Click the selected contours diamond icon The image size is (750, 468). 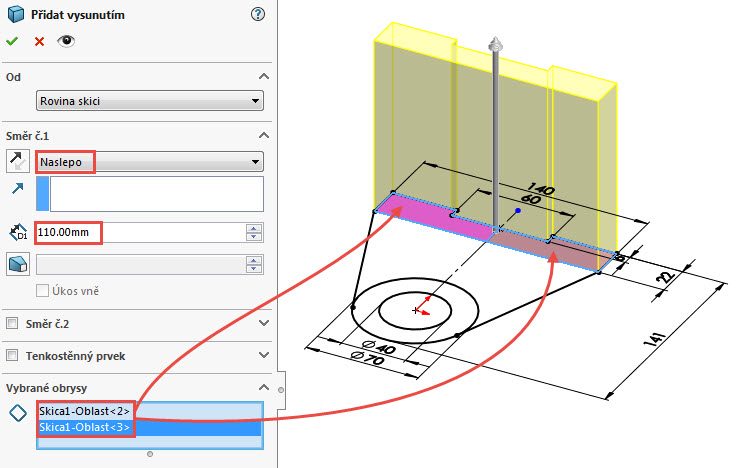(x=18, y=413)
